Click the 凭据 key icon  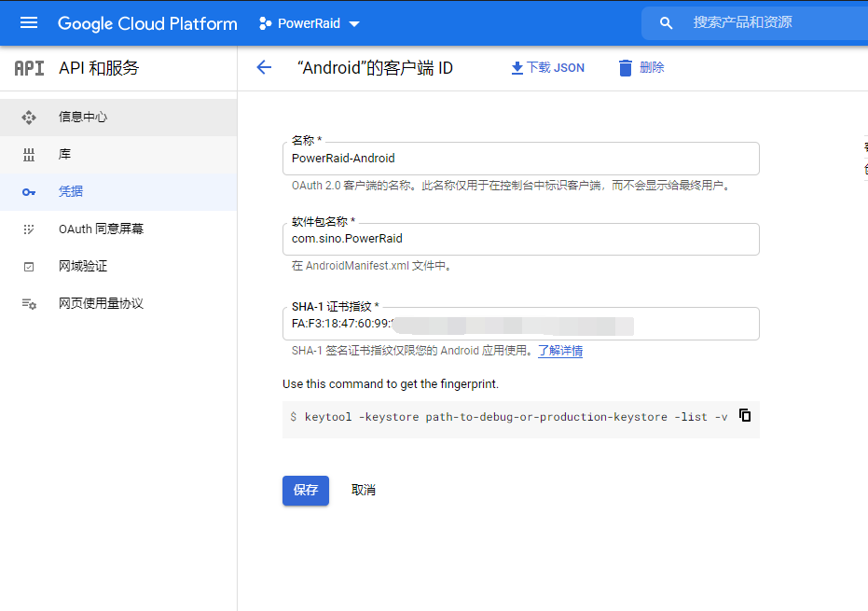(29, 192)
